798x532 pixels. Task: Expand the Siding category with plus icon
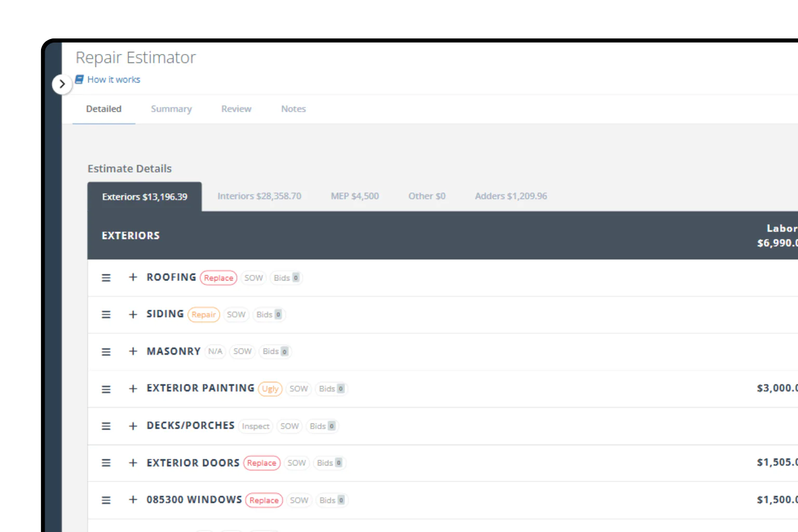coord(133,314)
